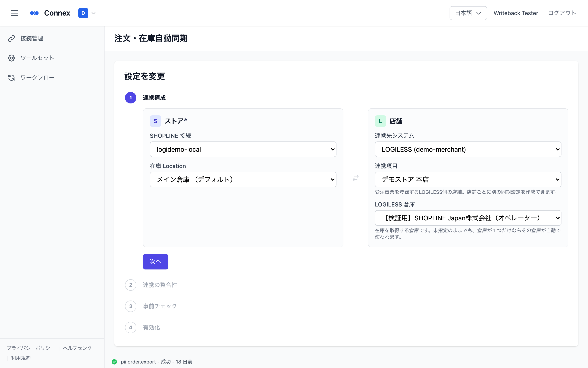
Task: Open the 在庫 Location dropdown
Action: (243, 180)
